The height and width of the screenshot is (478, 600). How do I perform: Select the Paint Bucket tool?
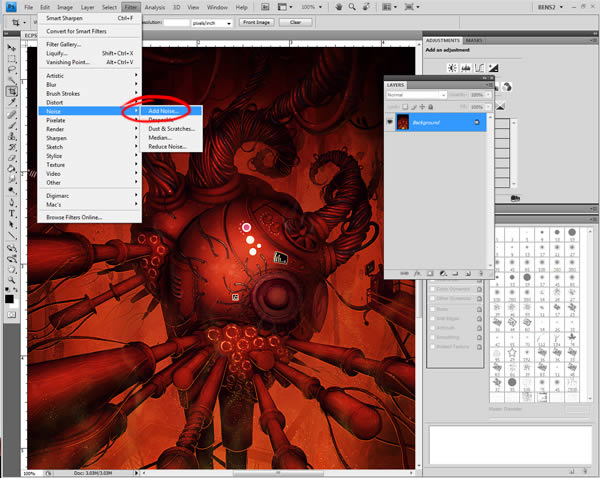pyautogui.click(x=12, y=168)
